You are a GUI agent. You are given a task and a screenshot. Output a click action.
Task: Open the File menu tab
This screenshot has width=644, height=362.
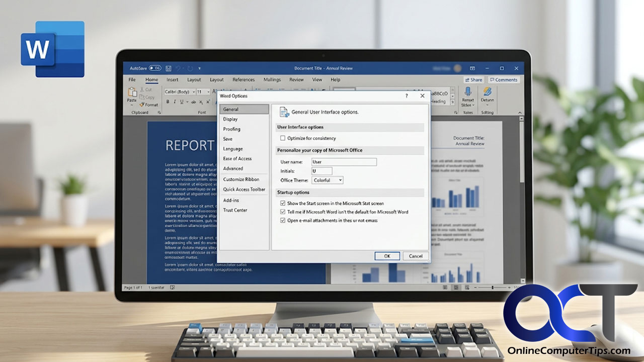pyautogui.click(x=132, y=79)
